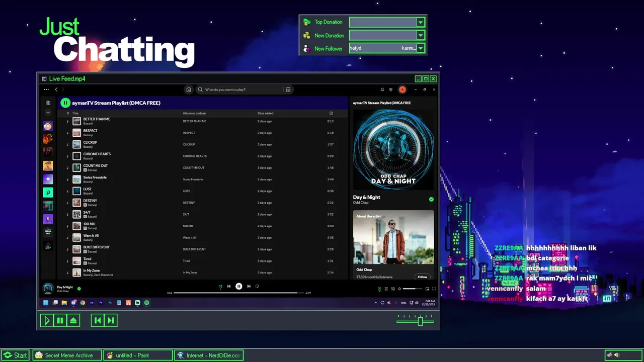This screenshot has height=362, width=644.
Task: Open Chrome in inner taskbar
Action: [83, 303]
